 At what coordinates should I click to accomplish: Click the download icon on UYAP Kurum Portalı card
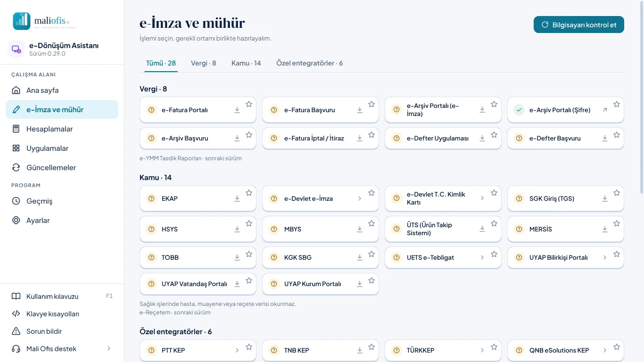360,284
